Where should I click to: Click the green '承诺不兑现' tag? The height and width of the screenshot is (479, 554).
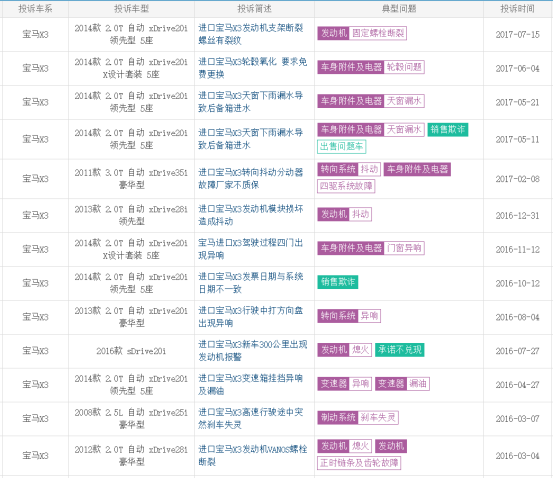(400, 350)
